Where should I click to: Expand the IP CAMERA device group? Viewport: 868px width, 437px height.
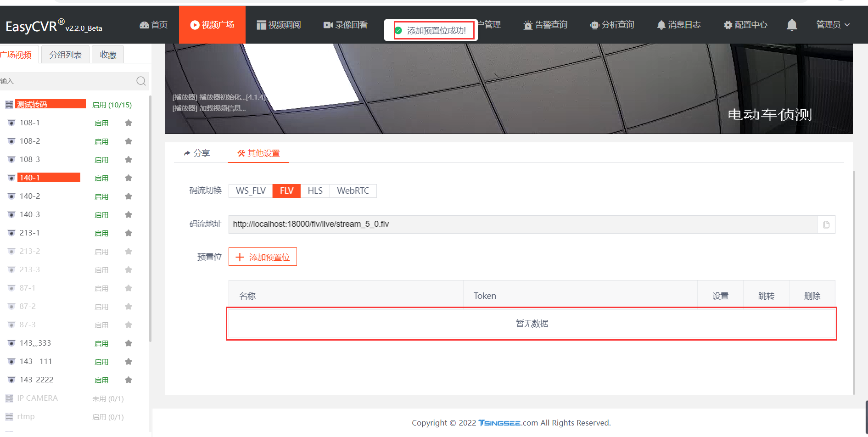pos(37,398)
